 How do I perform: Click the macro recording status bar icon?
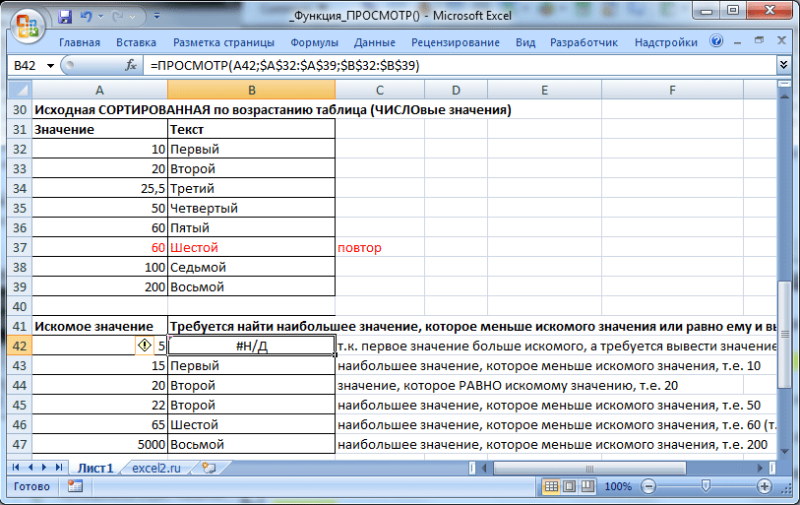coord(75,486)
